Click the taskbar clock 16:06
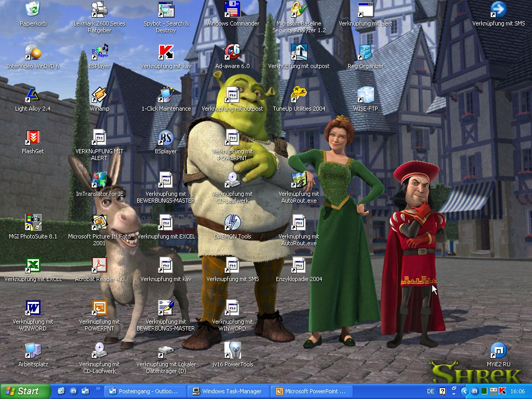Image resolution: width=532 pixels, height=399 pixels. pyautogui.click(x=517, y=391)
